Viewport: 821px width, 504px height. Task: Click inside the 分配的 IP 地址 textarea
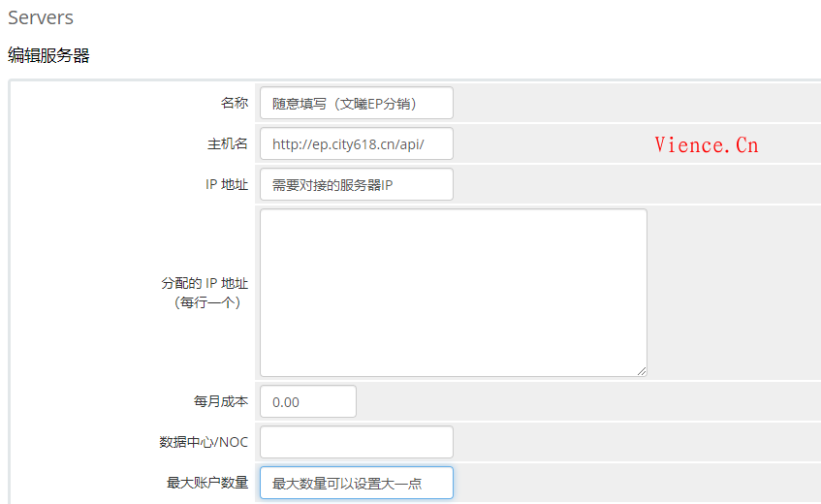click(x=453, y=292)
